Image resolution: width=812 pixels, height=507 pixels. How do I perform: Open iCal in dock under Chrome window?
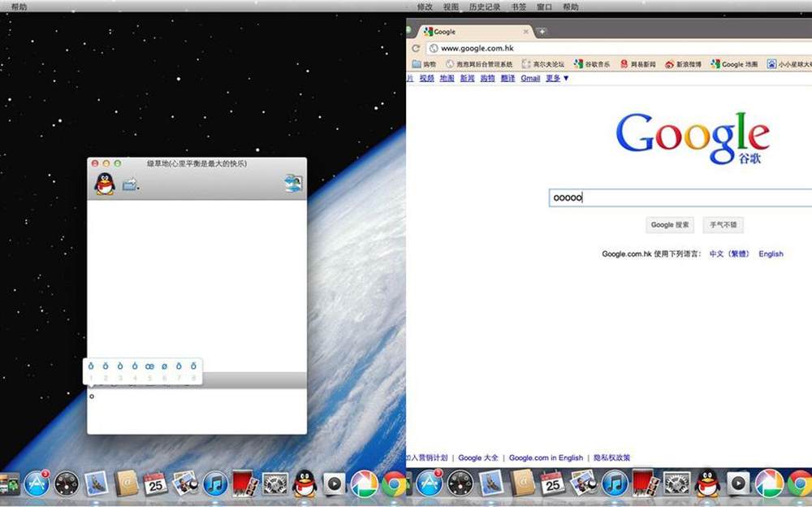552,483
